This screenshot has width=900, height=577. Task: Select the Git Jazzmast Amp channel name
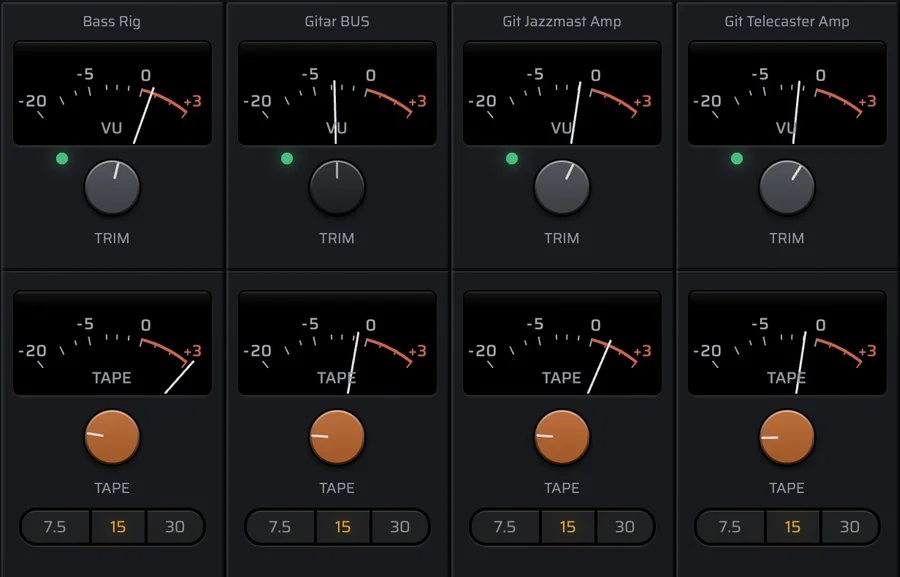click(562, 21)
